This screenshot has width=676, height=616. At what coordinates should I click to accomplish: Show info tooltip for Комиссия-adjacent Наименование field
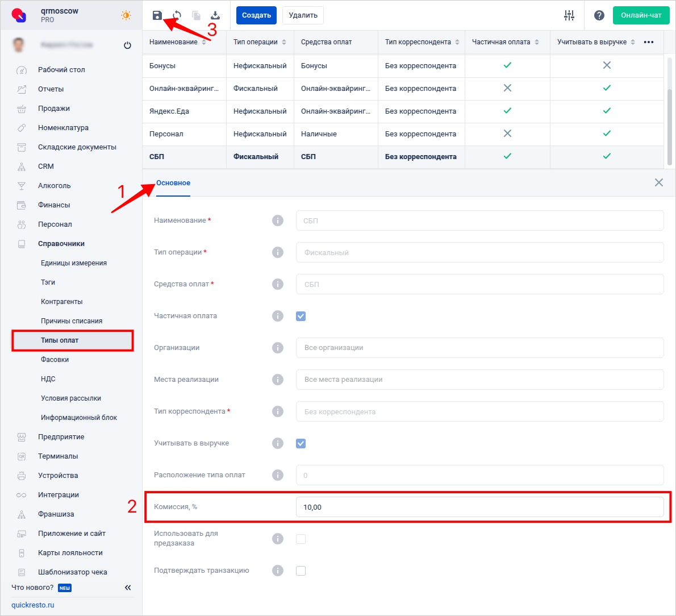click(278, 220)
